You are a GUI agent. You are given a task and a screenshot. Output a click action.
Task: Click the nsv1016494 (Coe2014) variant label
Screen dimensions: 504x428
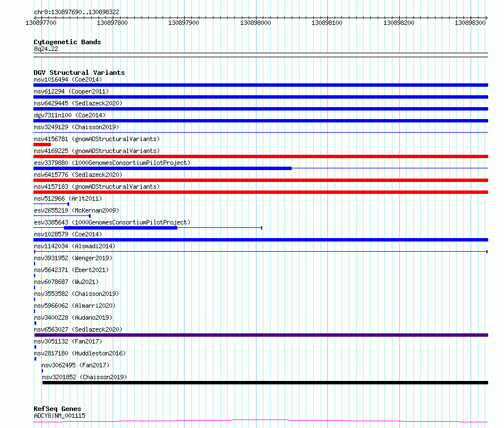(68, 79)
